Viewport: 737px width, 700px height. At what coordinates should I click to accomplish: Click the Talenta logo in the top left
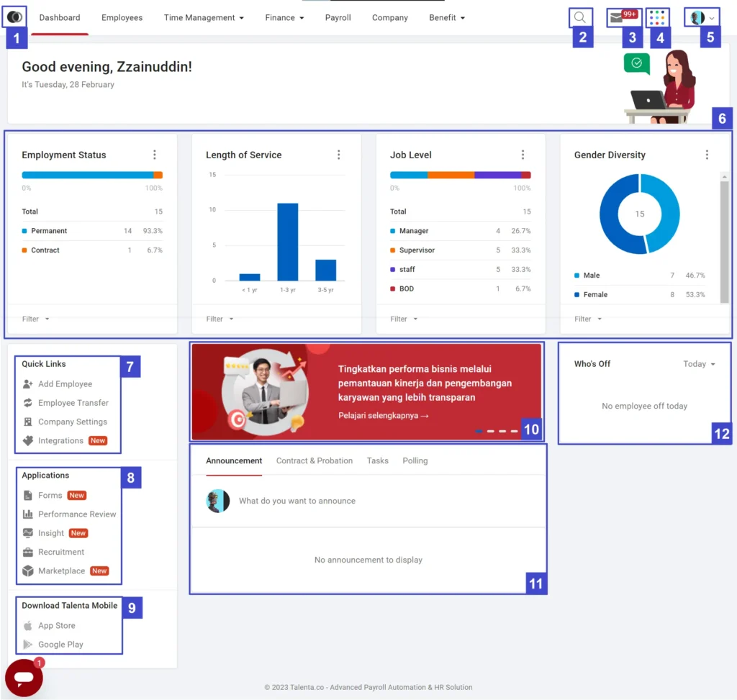(15, 16)
